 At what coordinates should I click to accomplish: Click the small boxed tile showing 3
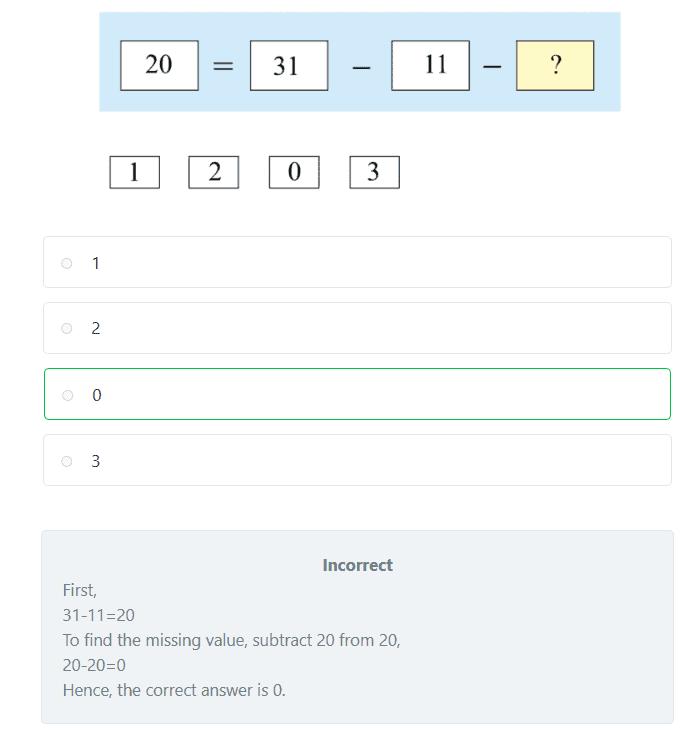pyautogui.click(x=374, y=172)
